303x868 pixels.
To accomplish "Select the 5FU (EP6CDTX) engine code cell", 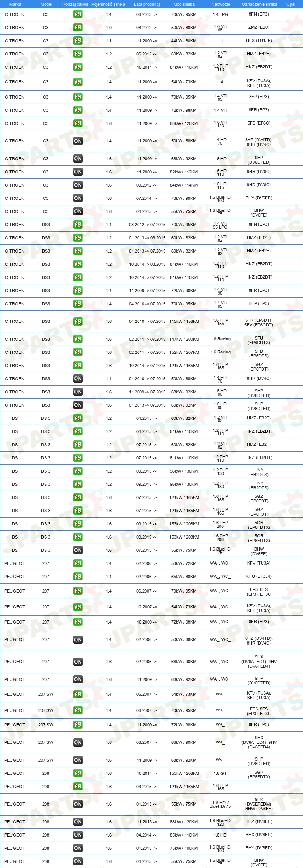I will tap(259, 340).
